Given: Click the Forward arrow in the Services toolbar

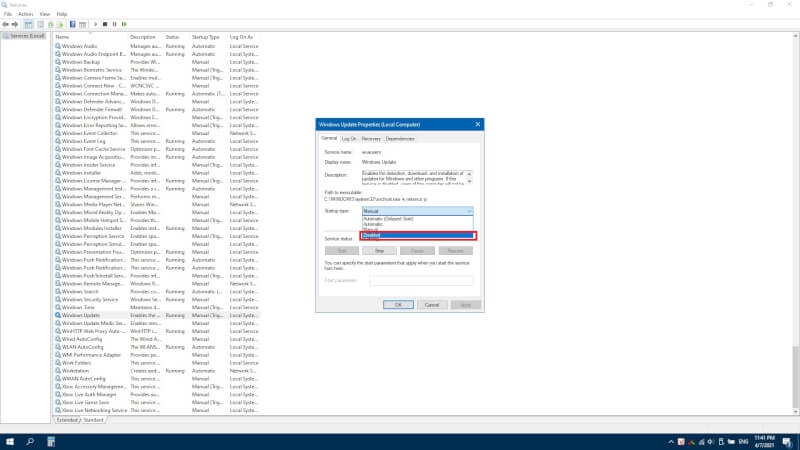Looking at the screenshot, I should click(x=15, y=24).
